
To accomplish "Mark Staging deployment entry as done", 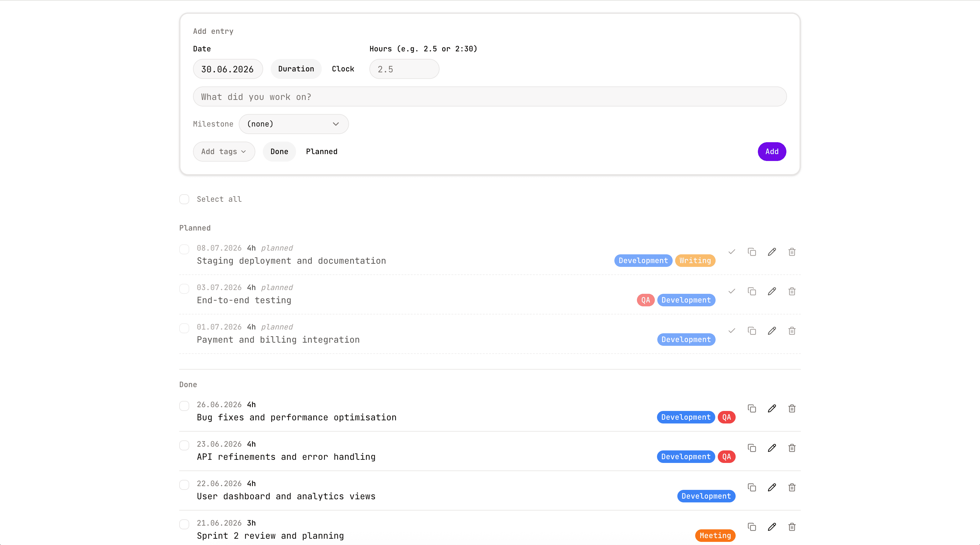I will click(x=732, y=252).
